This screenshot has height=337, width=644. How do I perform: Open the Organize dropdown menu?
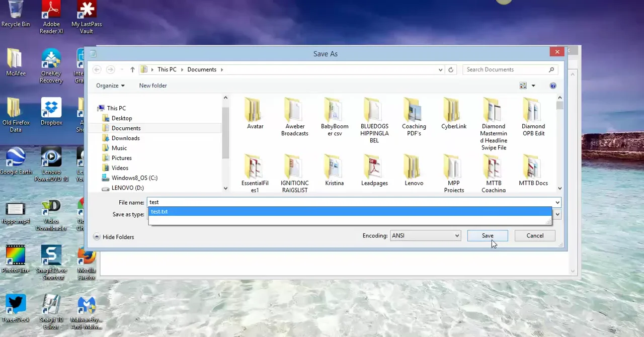(110, 86)
